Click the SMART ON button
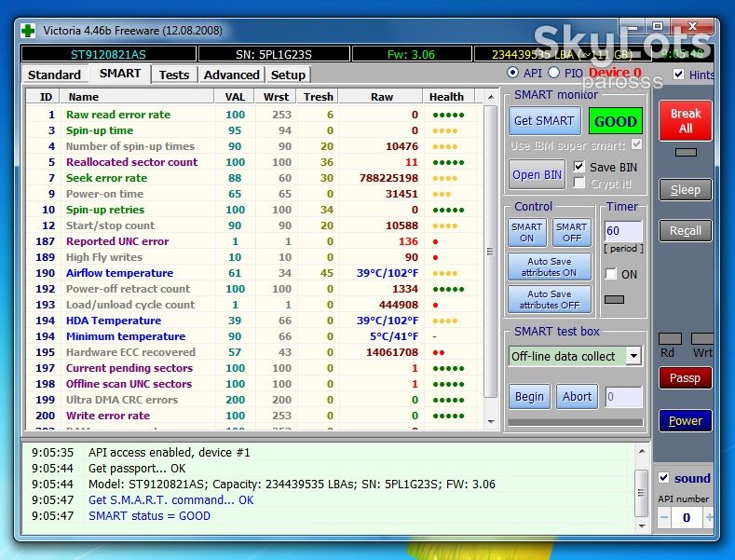The image size is (735, 560). coord(527,233)
